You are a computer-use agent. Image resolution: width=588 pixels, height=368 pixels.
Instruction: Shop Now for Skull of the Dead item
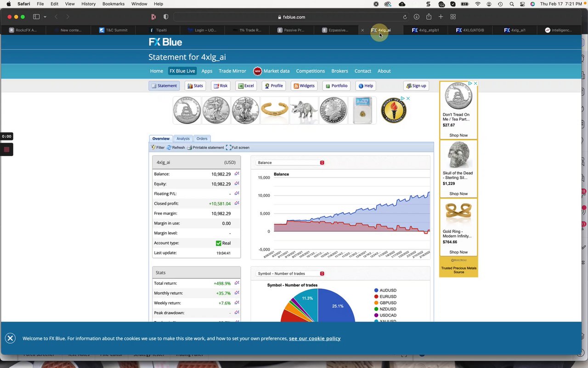click(458, 194)
